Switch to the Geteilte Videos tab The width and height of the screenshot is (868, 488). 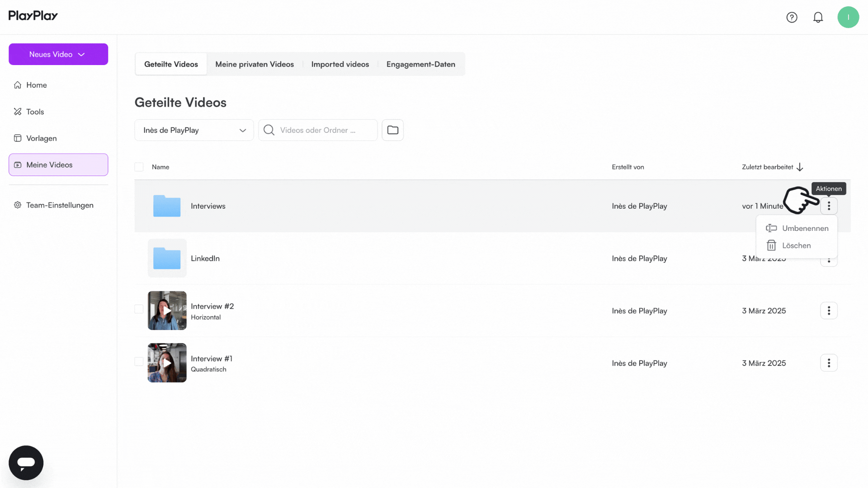[171, 64]
